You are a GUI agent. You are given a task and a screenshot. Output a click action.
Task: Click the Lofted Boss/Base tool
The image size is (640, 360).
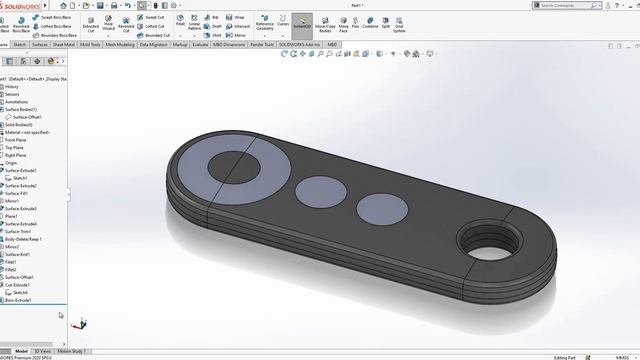tap(52, 26)
